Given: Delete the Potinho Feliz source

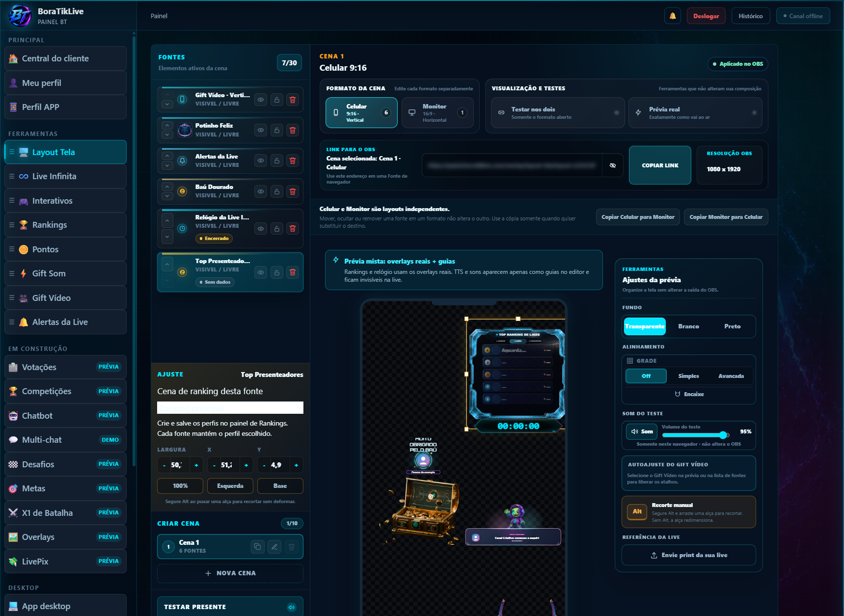Looking at the screenshot, I should tap(293, 130).
